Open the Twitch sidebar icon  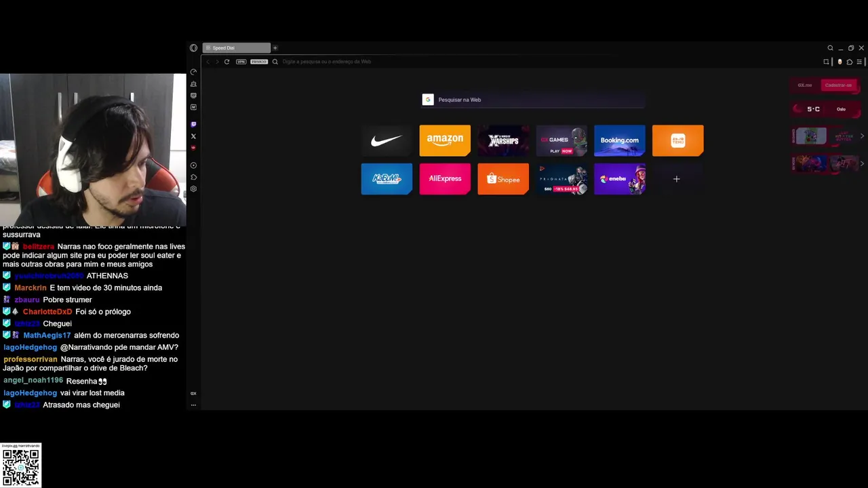(x=193, y=125)
